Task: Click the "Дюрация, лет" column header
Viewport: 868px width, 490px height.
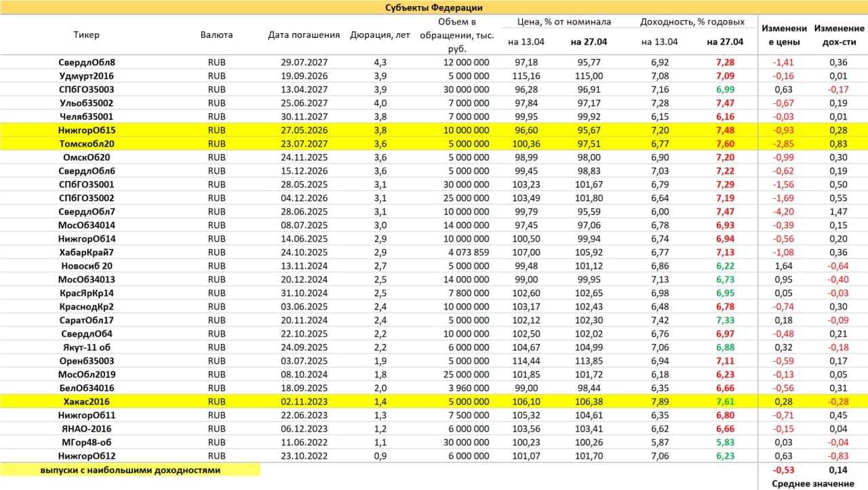Action: (380, 35)
